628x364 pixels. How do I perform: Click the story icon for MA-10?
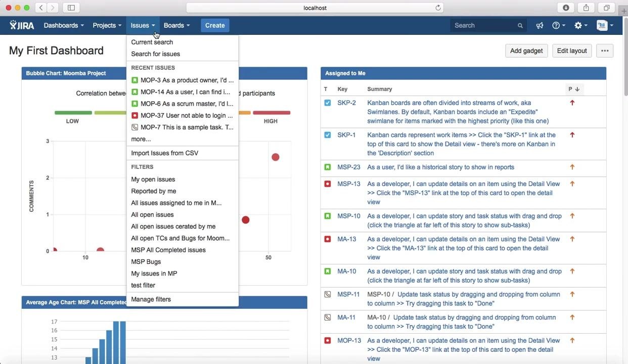pyautogui.click(x=328, y=271)
